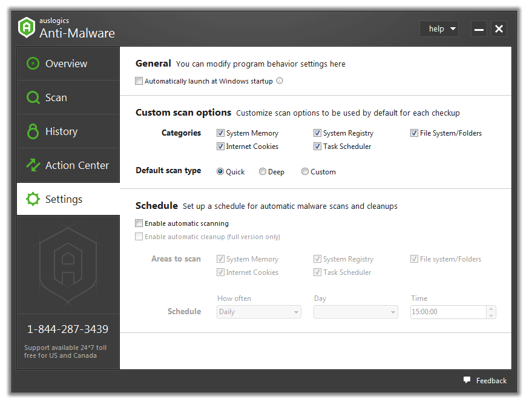Open the help dropdown menu
532x402 pixels.
(x=439, y=29)
